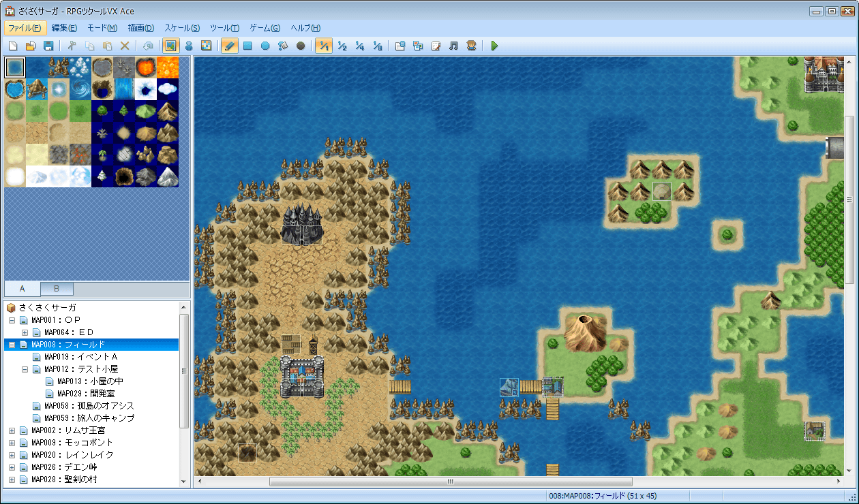Open the 描画(D) menu
The image size is (859, 504).
141,28
